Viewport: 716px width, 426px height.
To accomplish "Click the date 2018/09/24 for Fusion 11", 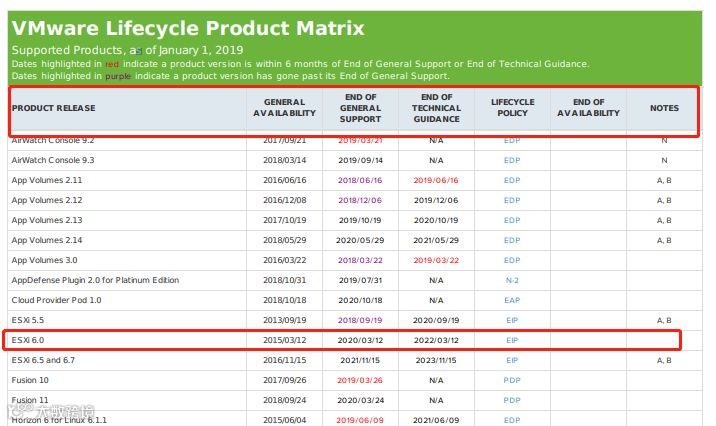I will pos(284,400).
